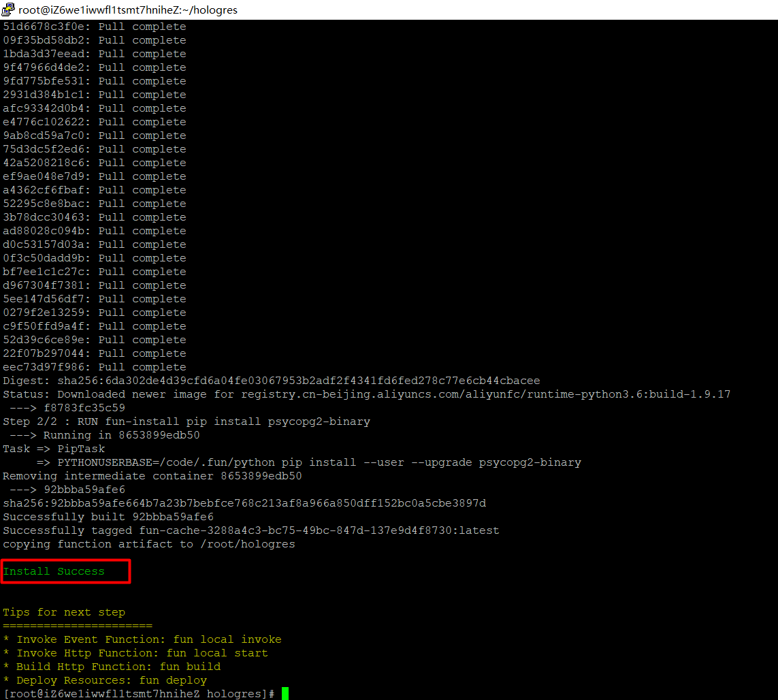Click the 'a4362cf6fbaf: Pull complete' line
778x700 pixels.
coord(95,190)
